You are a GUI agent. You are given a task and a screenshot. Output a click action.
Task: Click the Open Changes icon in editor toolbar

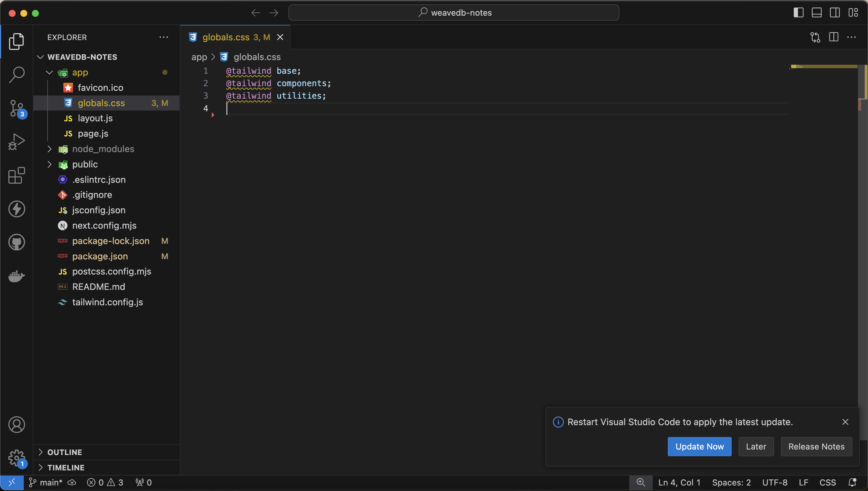point(815,37)
